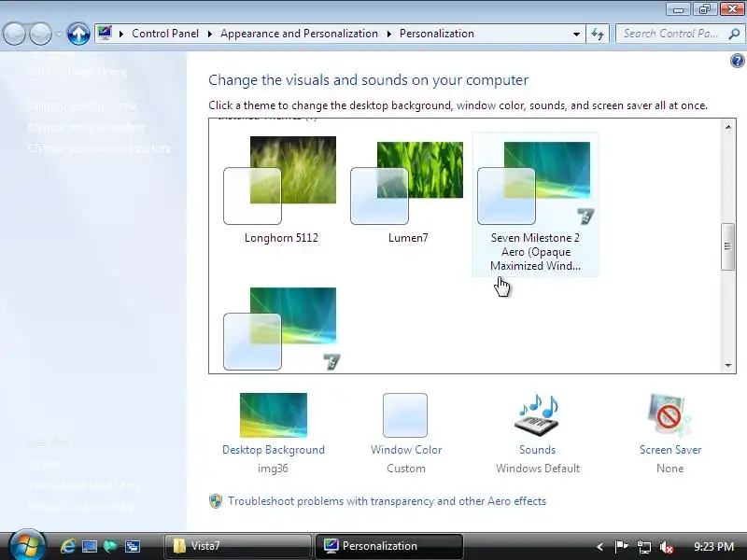The height and width of the screenshot is (560, 747).
Task: Expand breadcrumb arrow before Control Panel
Action: [121, 34]
